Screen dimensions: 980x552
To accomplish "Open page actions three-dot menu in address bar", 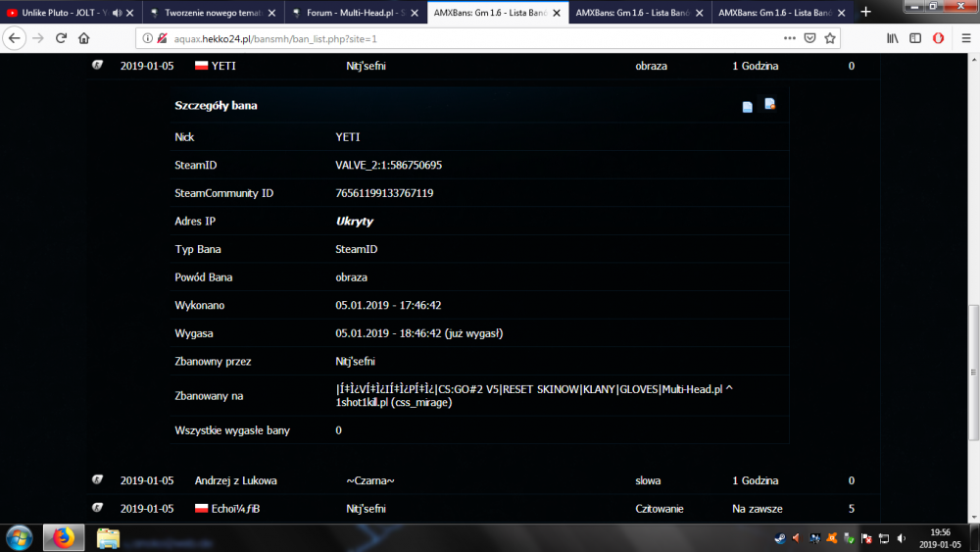I will 790,38.
